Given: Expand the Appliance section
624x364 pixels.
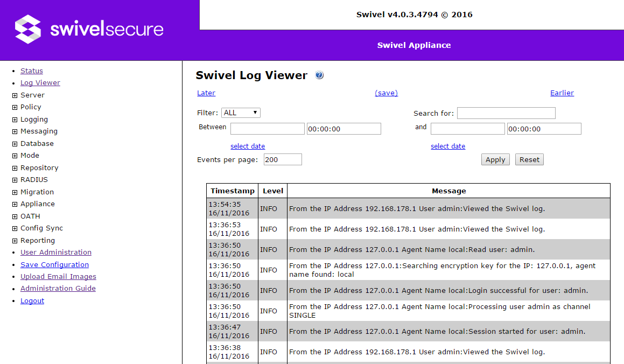Looking at the screenshot, I should [x=38, y=204].
